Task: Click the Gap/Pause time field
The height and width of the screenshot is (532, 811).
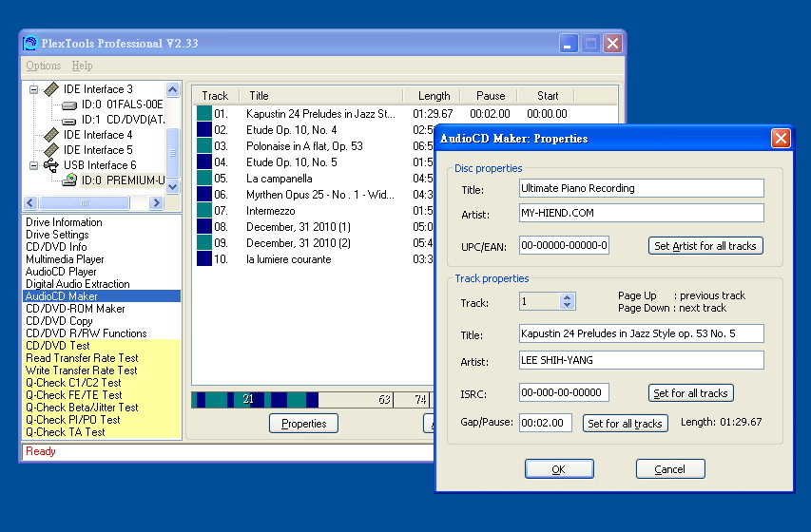Action: click(545, 423)
